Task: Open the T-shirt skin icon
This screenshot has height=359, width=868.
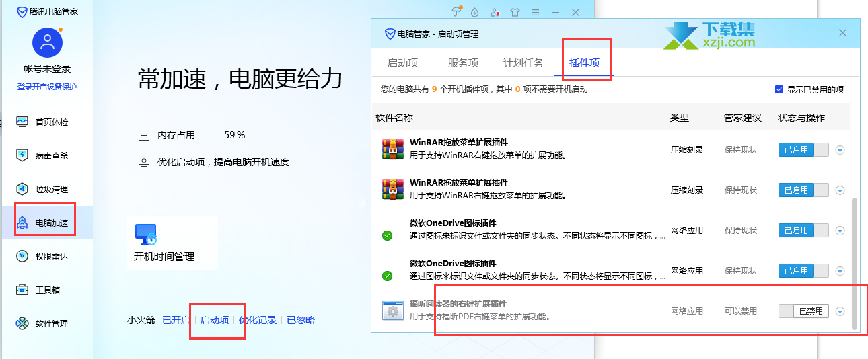Action: [515, 12]
